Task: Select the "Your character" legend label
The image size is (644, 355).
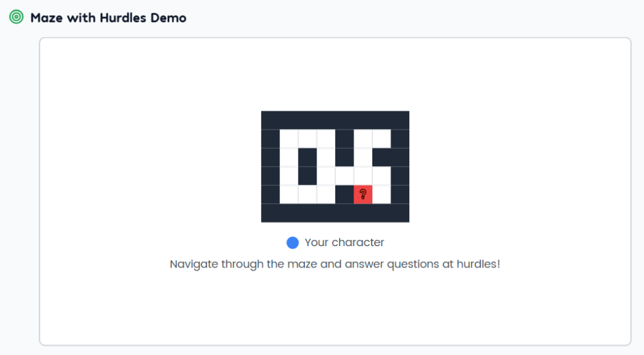Action: click(344, 243)
